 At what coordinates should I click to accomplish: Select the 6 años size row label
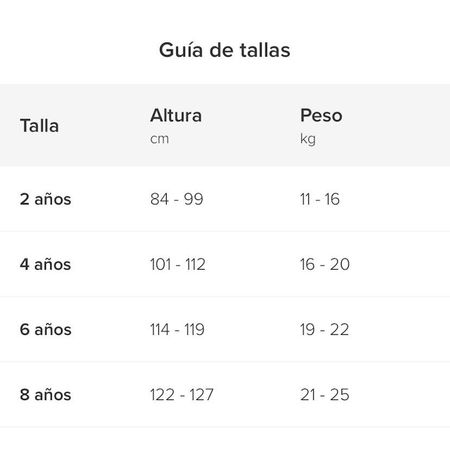(x=45, y=330)
